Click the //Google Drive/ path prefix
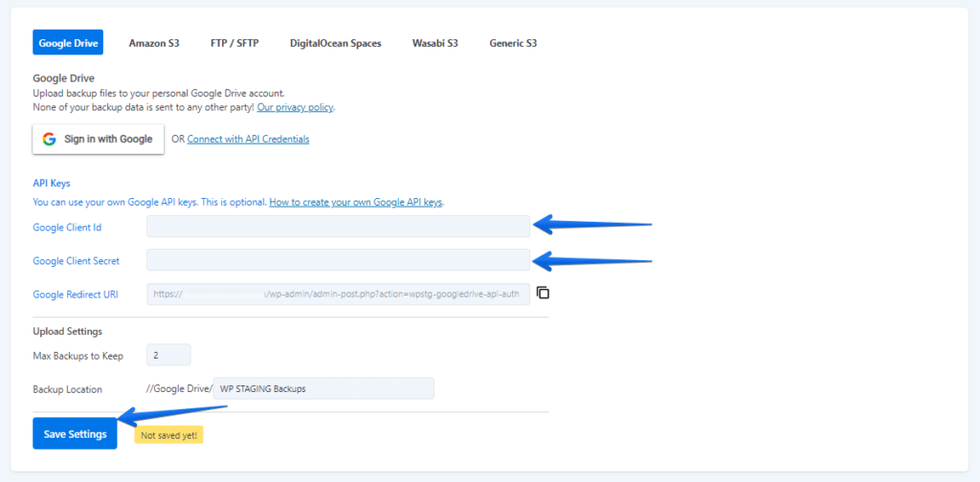Viewport: 980px width, 482px height. point(179,388)
